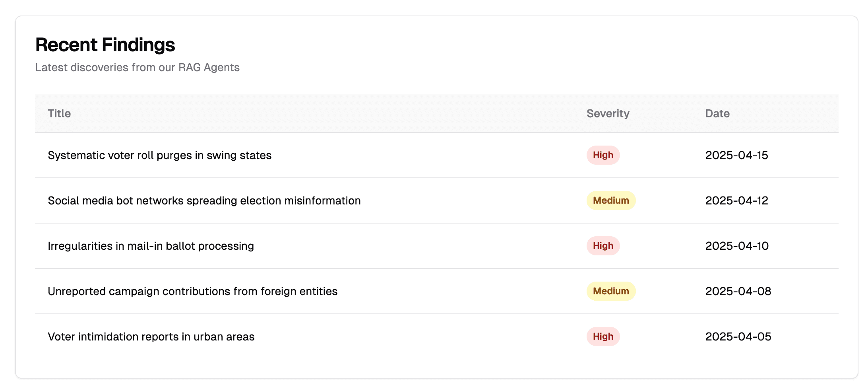This screenshot has height=389, width=868.
Task: Open the social media bot networks finding
Action: [204, 201]
